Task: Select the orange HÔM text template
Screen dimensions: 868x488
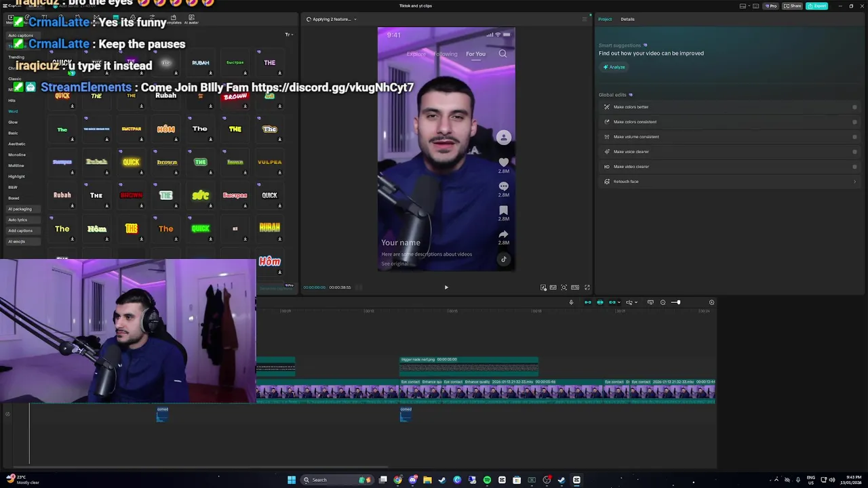Action: point(165,129)
